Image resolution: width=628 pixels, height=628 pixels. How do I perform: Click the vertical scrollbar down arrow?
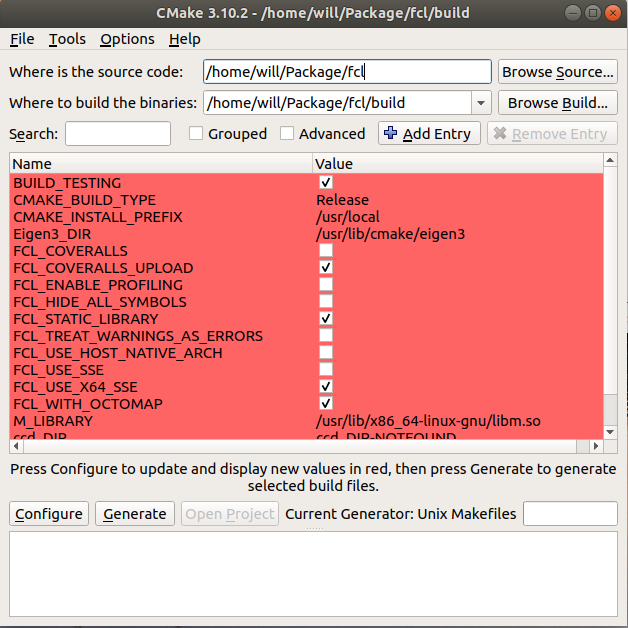coord(610,432)
